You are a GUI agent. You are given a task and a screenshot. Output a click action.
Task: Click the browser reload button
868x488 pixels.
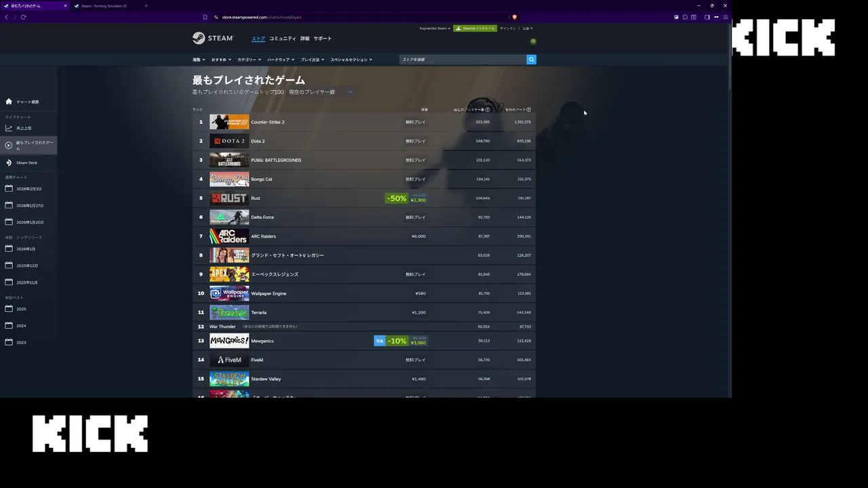(x=23, y=17)
